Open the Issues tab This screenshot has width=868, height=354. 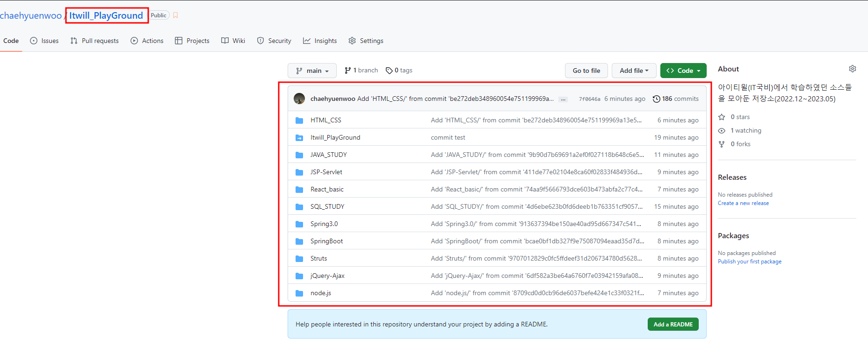pyautogui.click(x=44, y=41)
